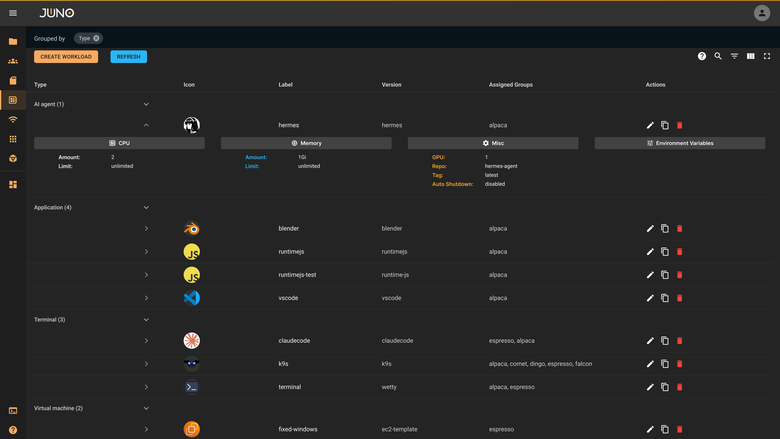Viewport: 780px width, 439px height.
Task: Open the help icon at sidebar bottom
Action: pyautogui.click(x=13, y=430)
